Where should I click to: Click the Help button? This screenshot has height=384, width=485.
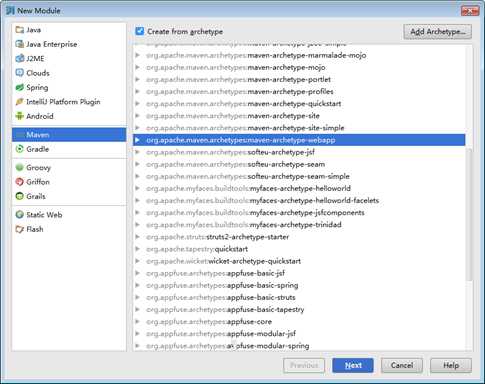451,365
